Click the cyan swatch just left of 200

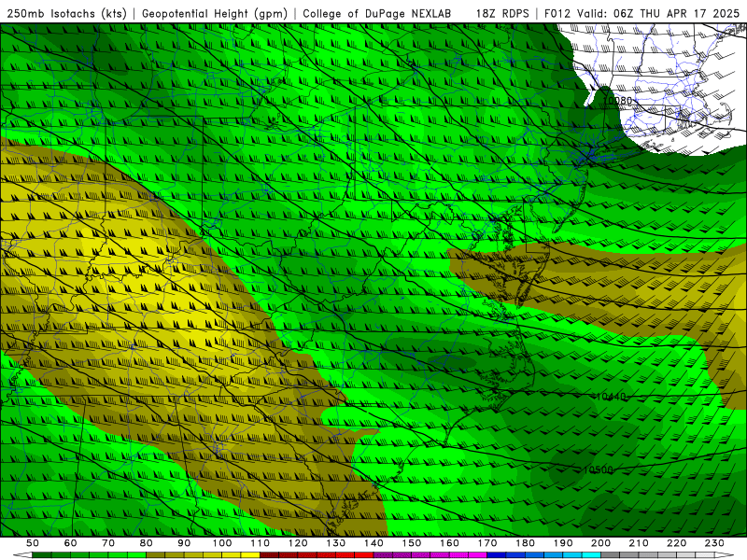click(591, 554)
